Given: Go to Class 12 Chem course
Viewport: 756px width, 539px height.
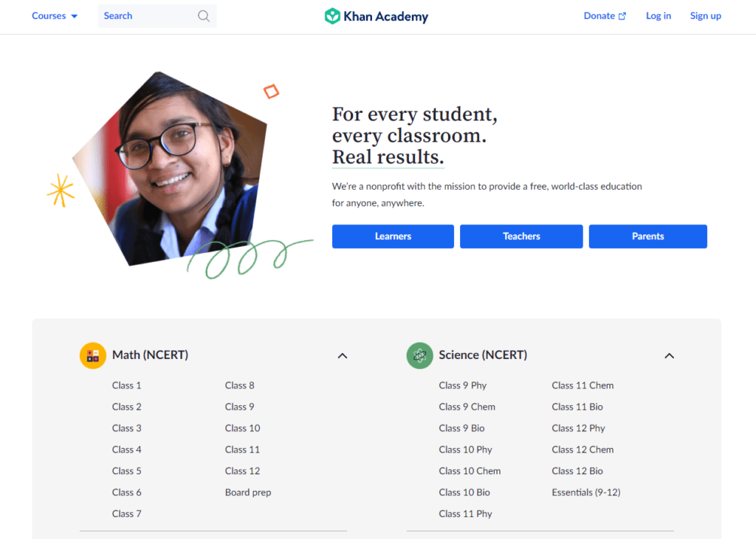Looking at the screenshot, I should point(583,450).
